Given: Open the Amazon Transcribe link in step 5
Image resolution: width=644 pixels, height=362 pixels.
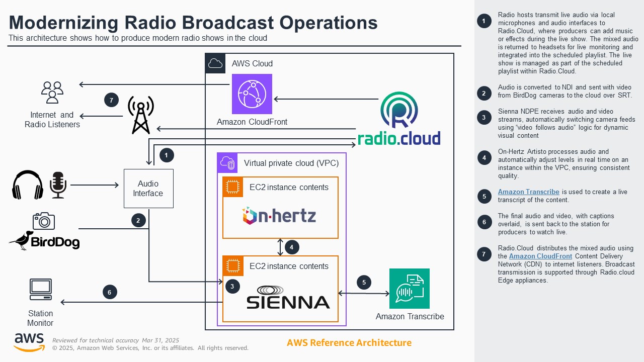Looking at the screenshot, I should tap(528, 192).
